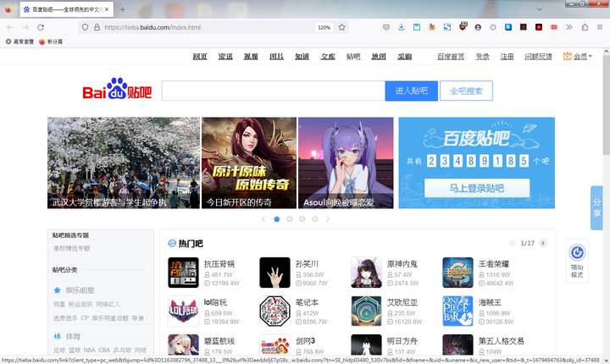Click the 辅助模式 accessibility icon
This screenshot has height=364, width=610.
[x=577, y=252]
